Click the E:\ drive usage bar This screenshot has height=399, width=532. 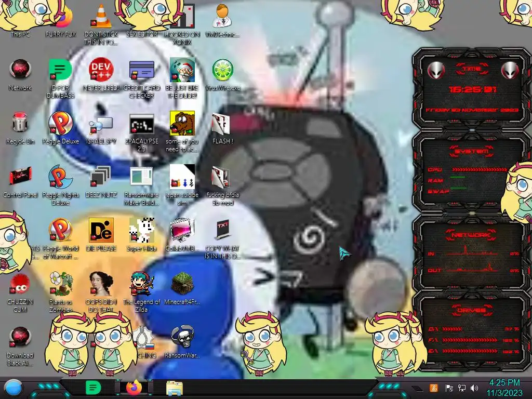470,351
